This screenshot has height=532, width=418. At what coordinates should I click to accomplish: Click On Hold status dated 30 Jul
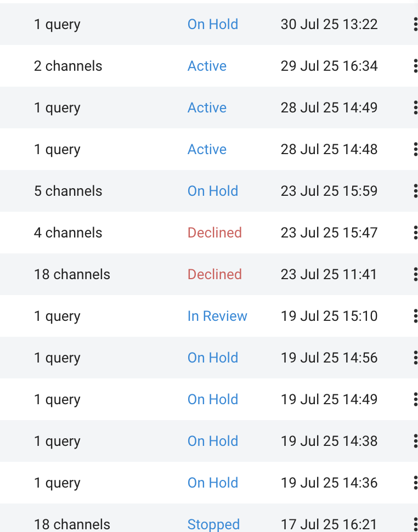click(x=213, y=24)
